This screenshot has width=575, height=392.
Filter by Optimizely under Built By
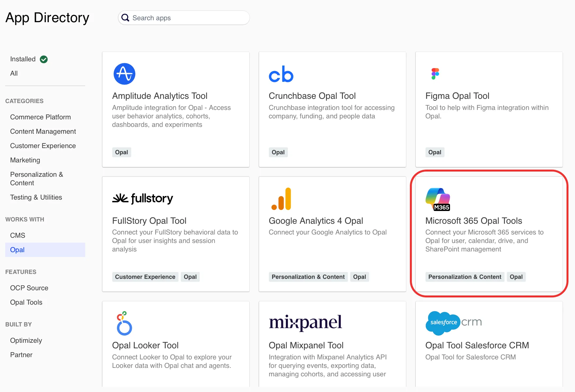pyautogui.click(x=26, y=340)
